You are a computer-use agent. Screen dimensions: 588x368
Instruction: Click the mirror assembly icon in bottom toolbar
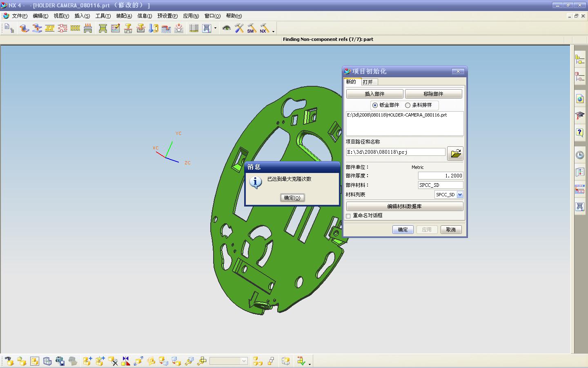tap(125, 361)
